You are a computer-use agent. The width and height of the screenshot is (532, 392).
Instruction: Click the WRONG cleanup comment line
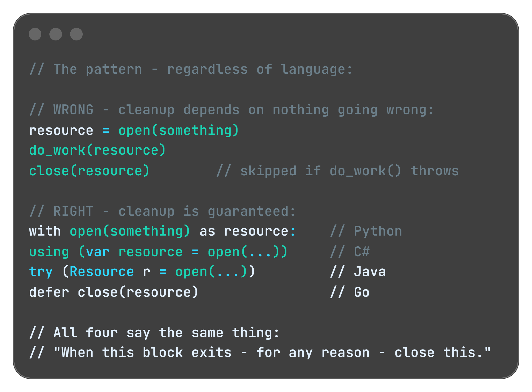pyautogui.click(x=231, y=110)
